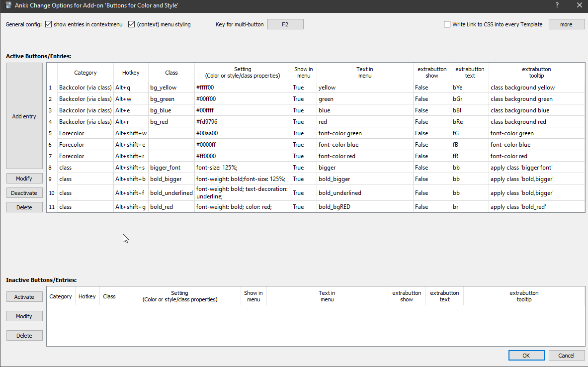
Task: Click OK to confirm options
Action: click(526, 356)
